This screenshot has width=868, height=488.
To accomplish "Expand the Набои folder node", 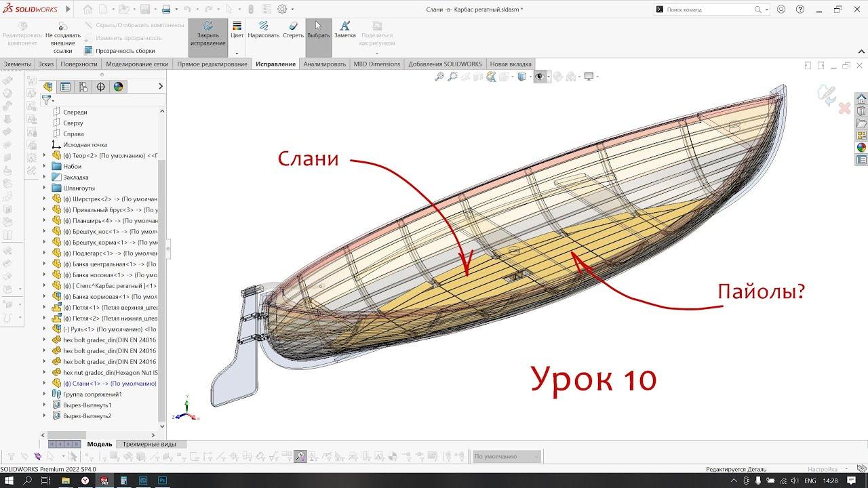I will pos(45,166).
